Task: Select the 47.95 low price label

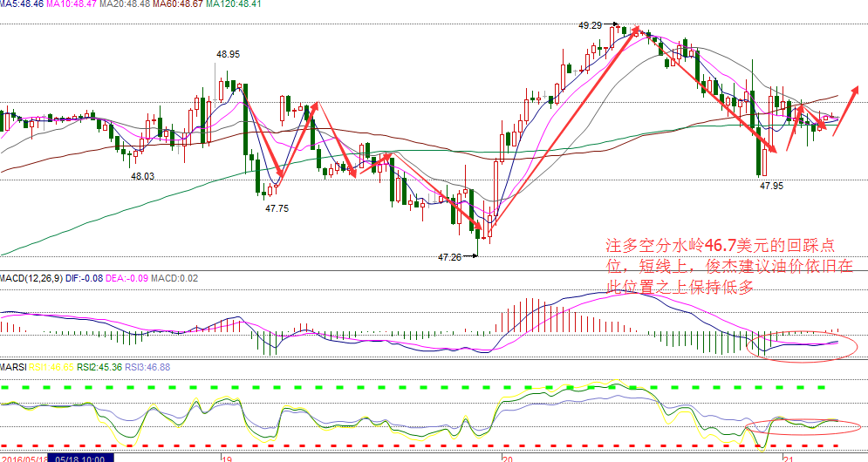Action: click(772, 186)
